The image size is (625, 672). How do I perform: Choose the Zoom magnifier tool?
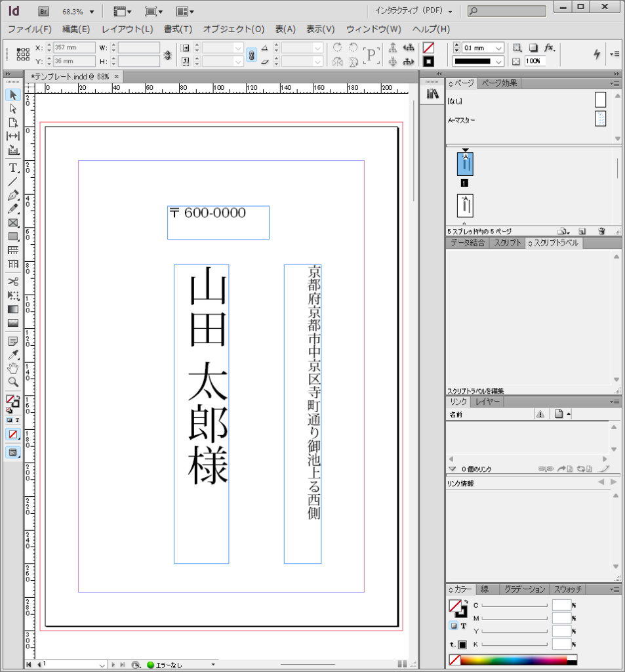12,382
